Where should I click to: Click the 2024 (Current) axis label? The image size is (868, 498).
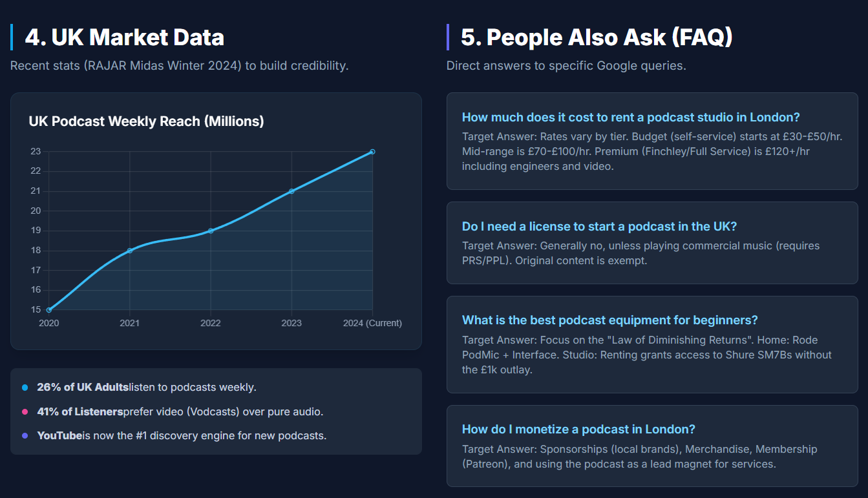pyautogui.click(x=372, y=323)
